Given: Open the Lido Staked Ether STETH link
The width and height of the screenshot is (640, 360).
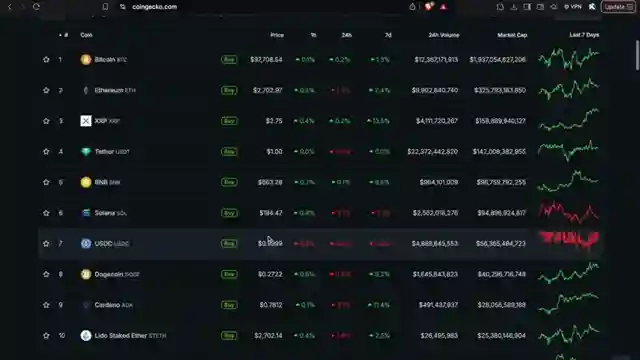Looking at the screenshot, I should pos(130,336).
